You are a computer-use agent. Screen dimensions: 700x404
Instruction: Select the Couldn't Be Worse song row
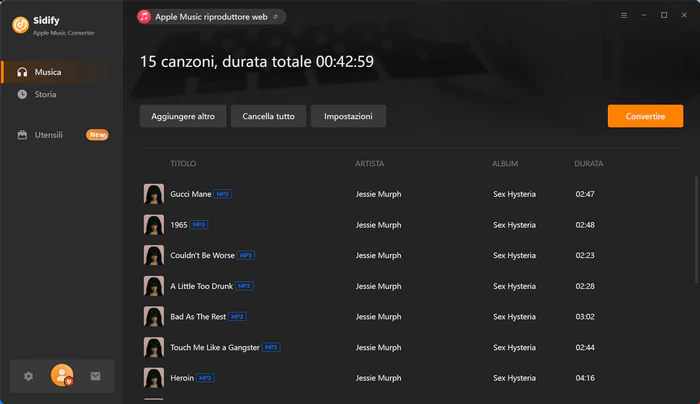tap(411, 255)
